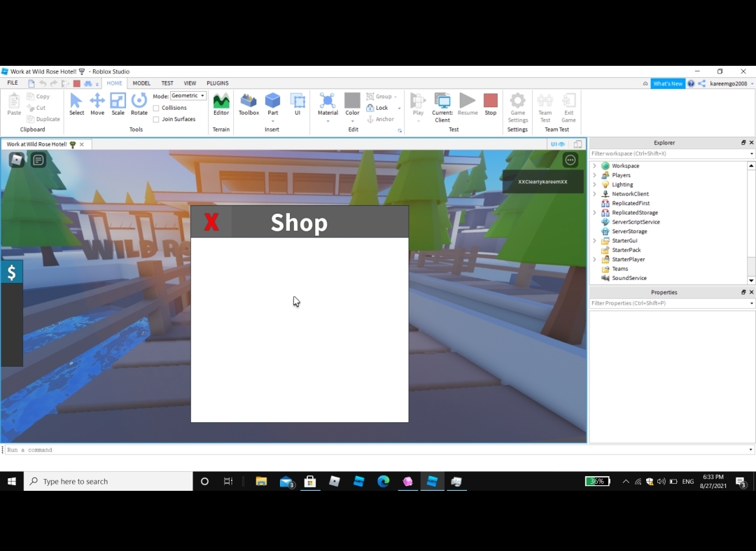
Task: Select the Rotate tool
Action: [x=139, y=105]
